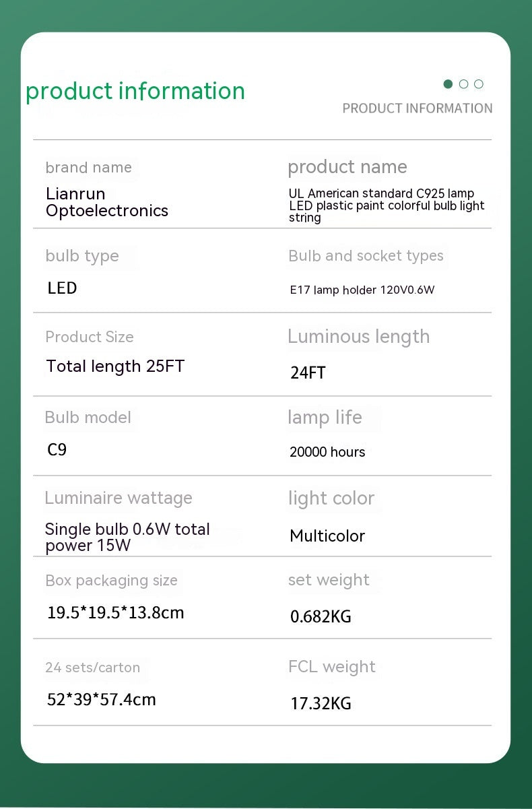Select the 17.32KG FCL weight value
The width and height of the screenshot is (532, 809).
(321, 704)
